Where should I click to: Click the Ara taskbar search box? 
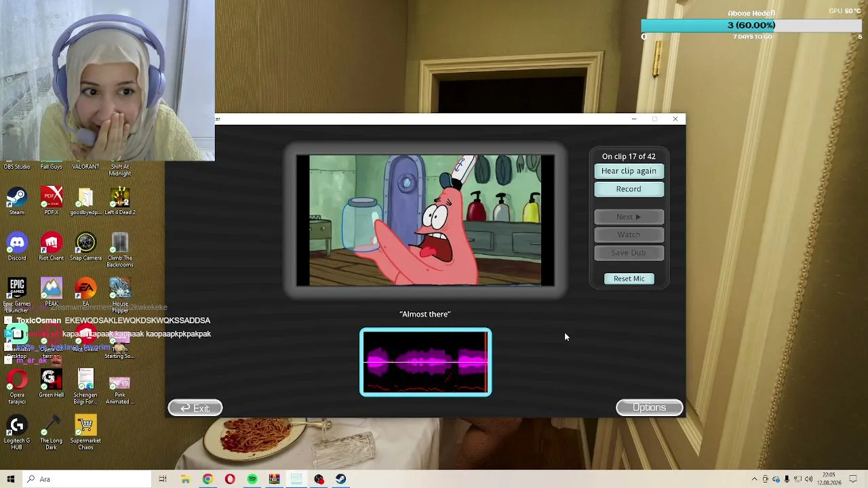click(x=86, y=479)
